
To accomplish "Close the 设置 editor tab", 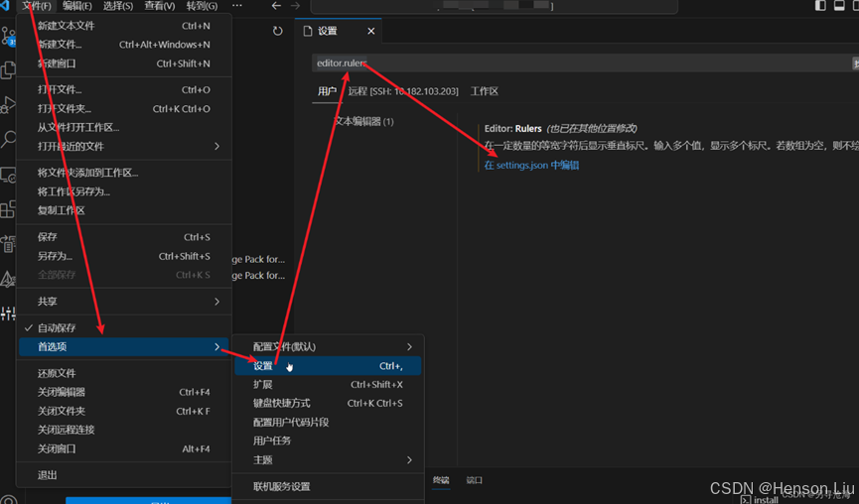I will point(370,31).
